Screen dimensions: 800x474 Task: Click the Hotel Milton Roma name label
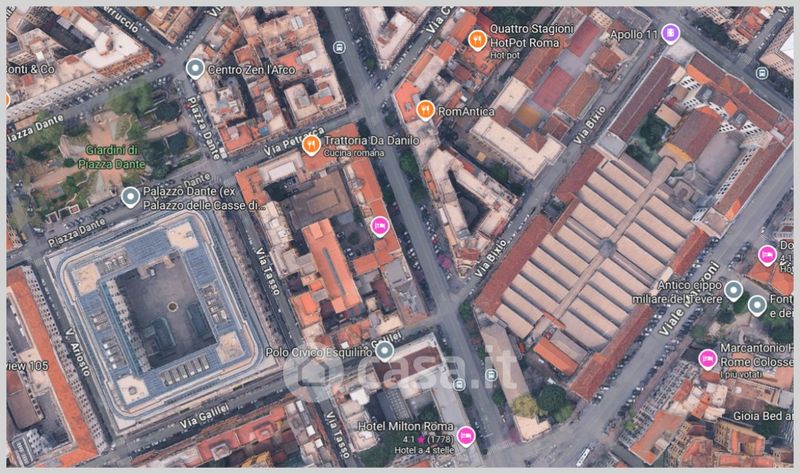click(x=406, y=426)
